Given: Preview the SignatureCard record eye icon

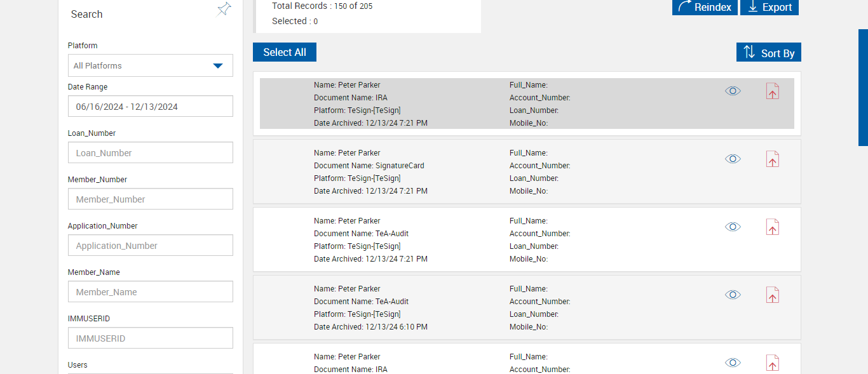Looking at the screenshot, I should point(733,159).
